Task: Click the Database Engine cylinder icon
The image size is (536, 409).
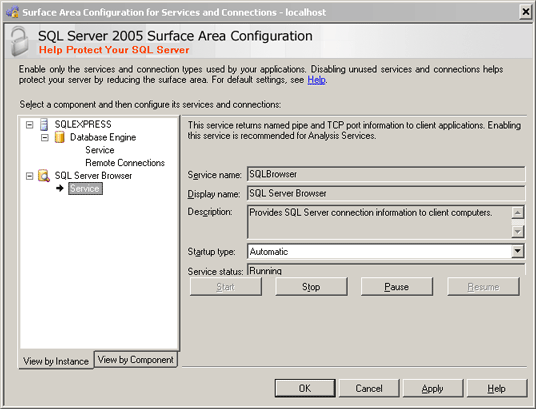Action: (59, 137)
